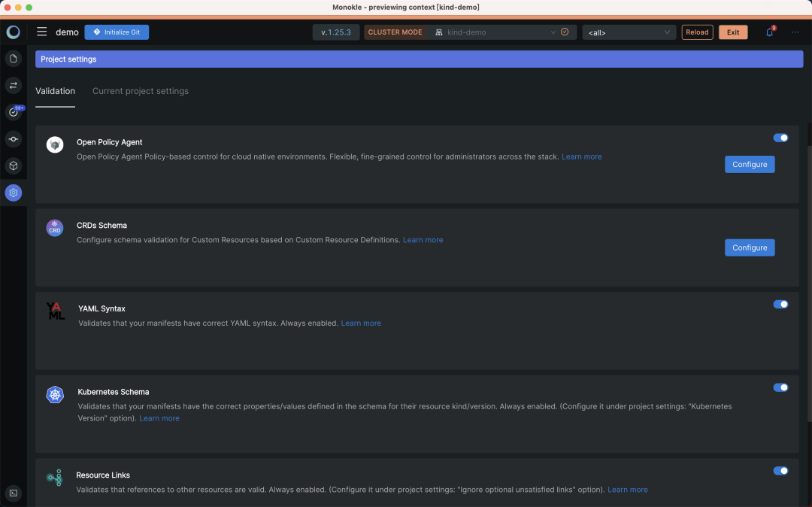
Task: Switch to Current project settings tab
Action: click(141, 91)
